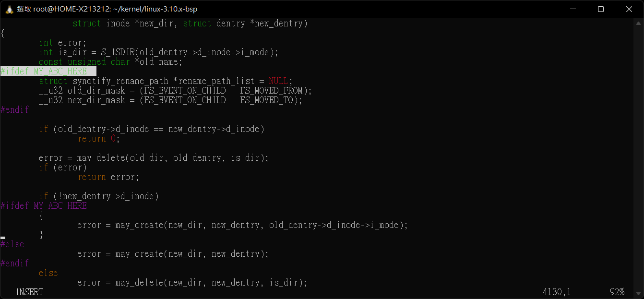Click the '4130,1' cursor position in status line
The width and height of the screenshot is (644, 299).
(x=557, y=292)
